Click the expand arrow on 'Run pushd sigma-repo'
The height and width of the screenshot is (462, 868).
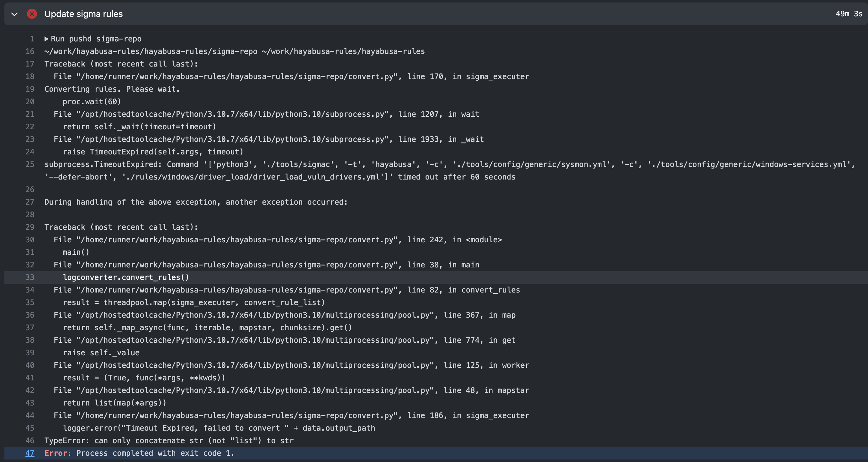click(47, 39)
